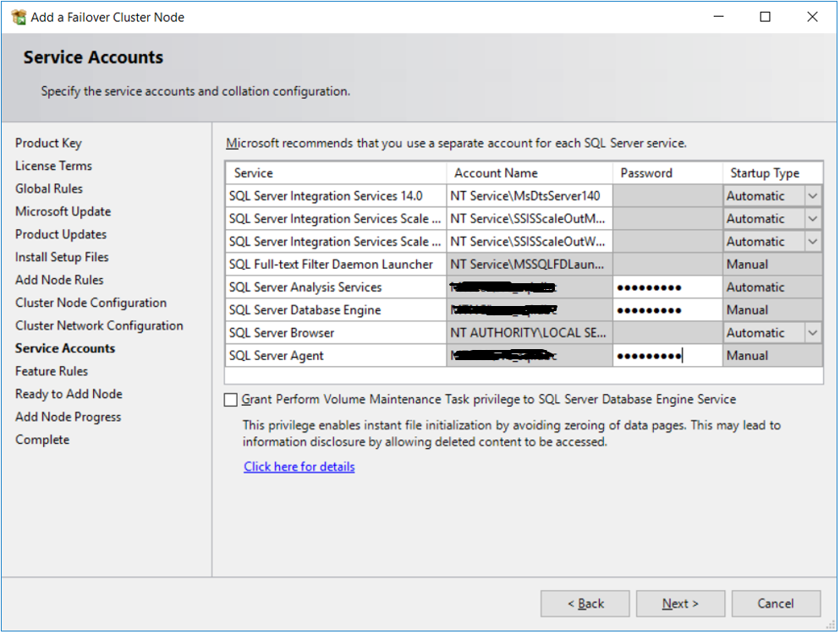Select Product Updates step in sidebar
This screenshot has height=634, width=840.
coord(61,234)
